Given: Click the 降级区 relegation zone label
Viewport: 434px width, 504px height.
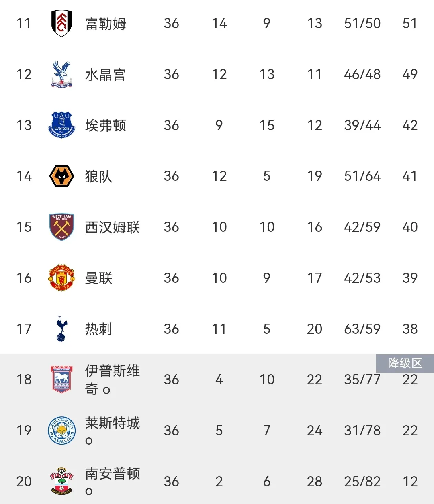Looking at the screenshot, I should (x=405, y=363).
